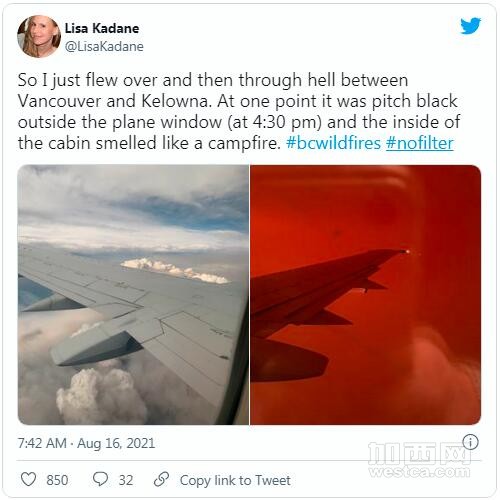Click the 32 replies count
Viewport: 500px width, 500px height.
point(126,480)
